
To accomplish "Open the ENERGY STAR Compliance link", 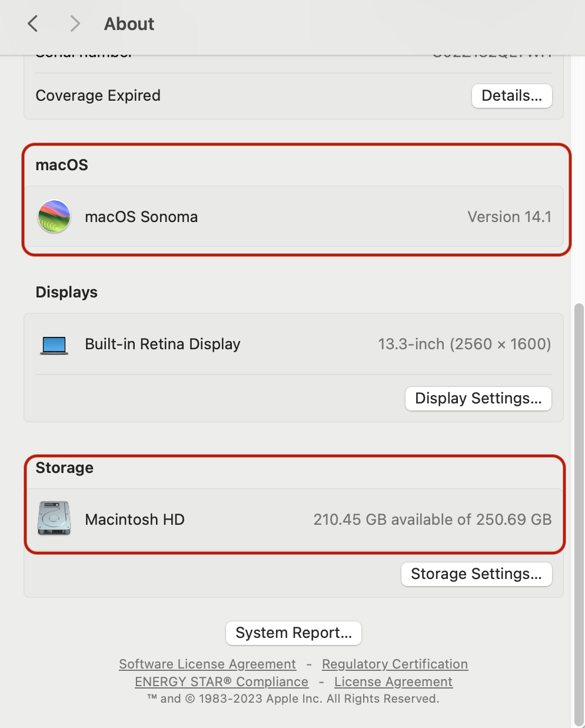I will coord(221,681).
